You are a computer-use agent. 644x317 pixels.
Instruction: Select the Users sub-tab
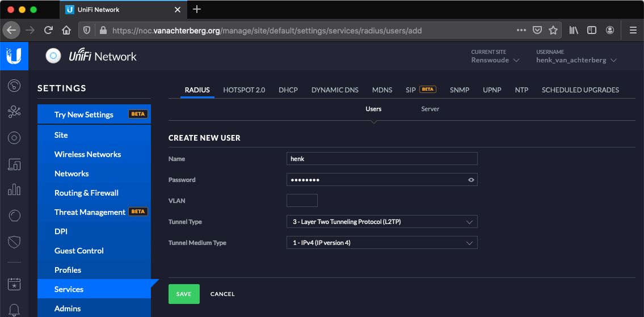[373, 109]
